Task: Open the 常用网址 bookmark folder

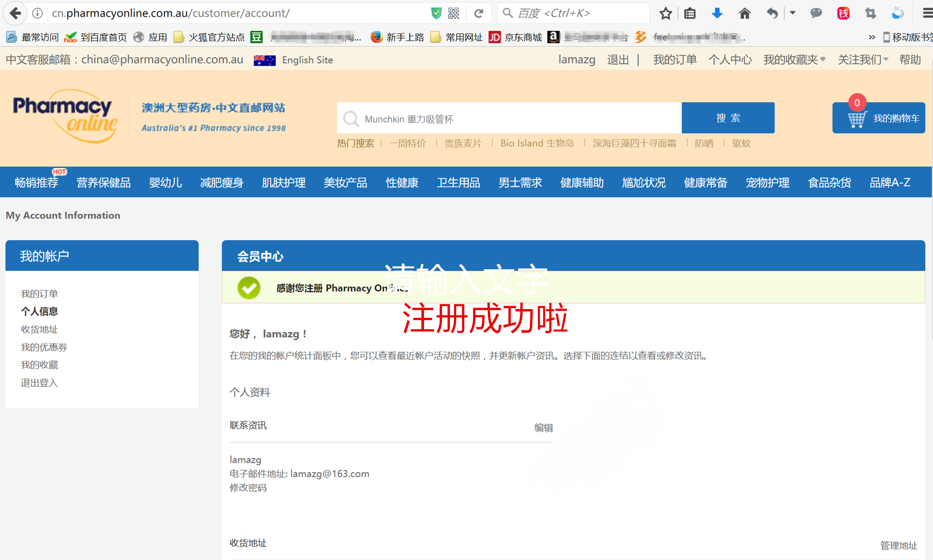Action: [456, 37]
